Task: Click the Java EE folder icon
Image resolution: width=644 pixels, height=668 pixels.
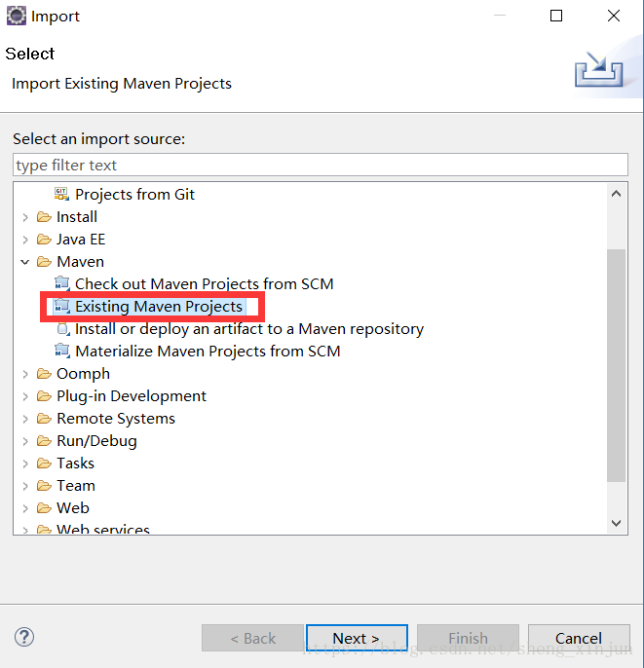Action: 44,240
